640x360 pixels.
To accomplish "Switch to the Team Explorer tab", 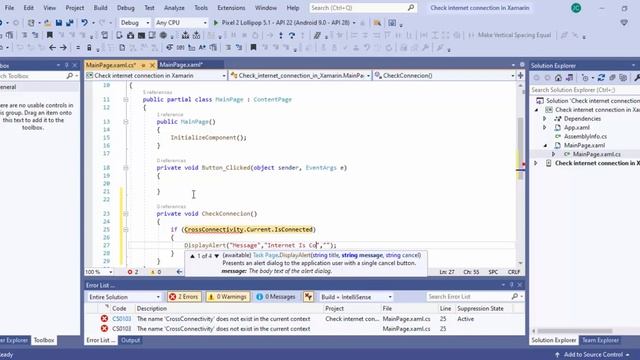I will [600, 340].
